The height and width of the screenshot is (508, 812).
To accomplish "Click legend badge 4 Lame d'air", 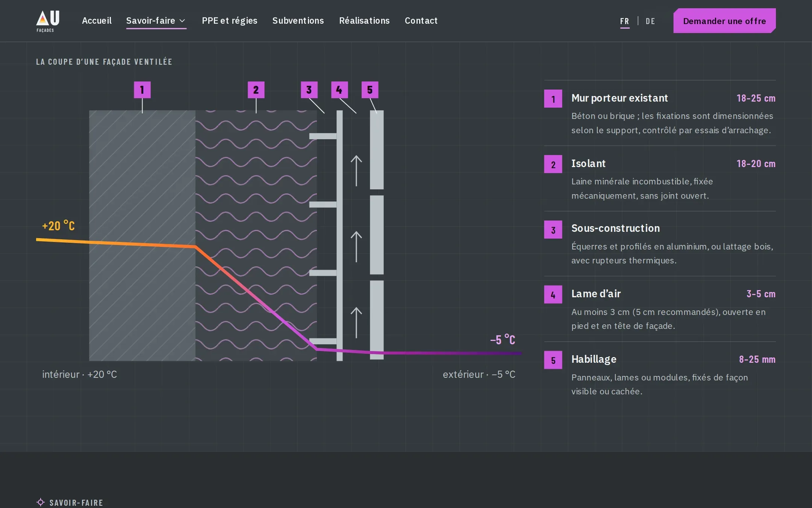I will point(553,295).
